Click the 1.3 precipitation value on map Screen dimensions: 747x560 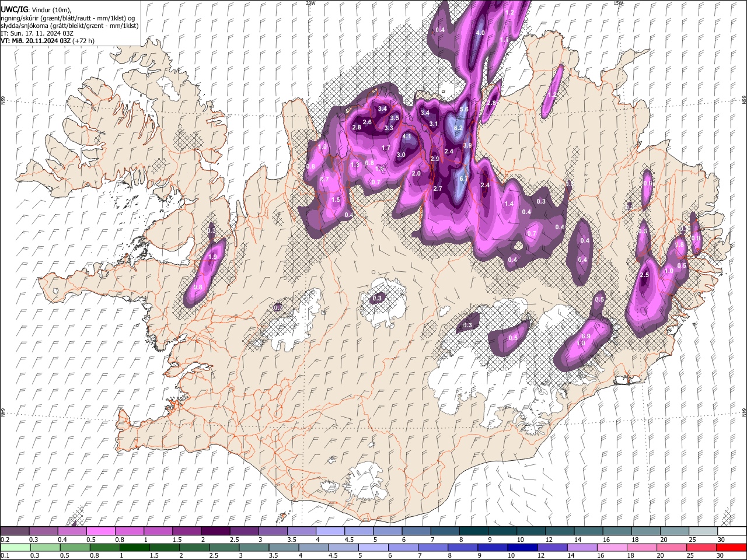[x=355, y=165]
